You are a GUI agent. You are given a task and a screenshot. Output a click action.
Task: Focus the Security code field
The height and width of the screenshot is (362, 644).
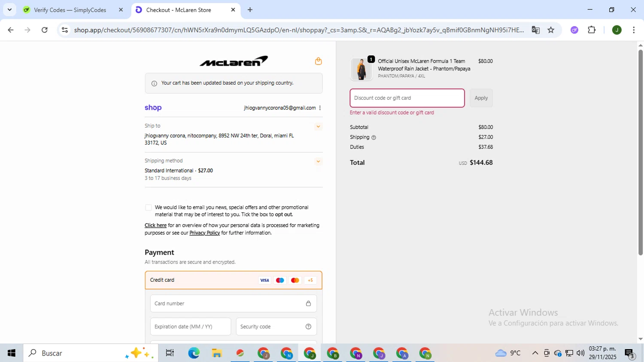(x=276, y=327)
